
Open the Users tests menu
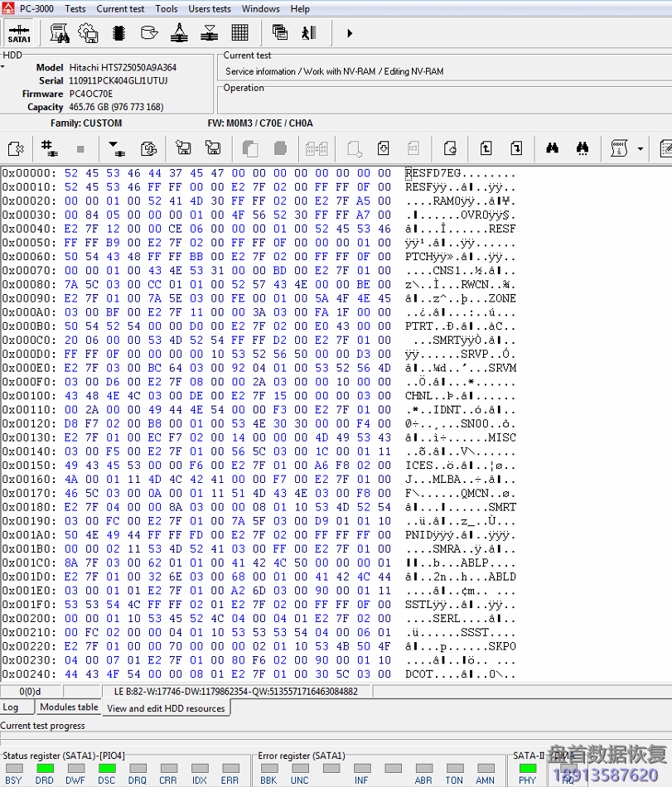click(x=210, y=9)
